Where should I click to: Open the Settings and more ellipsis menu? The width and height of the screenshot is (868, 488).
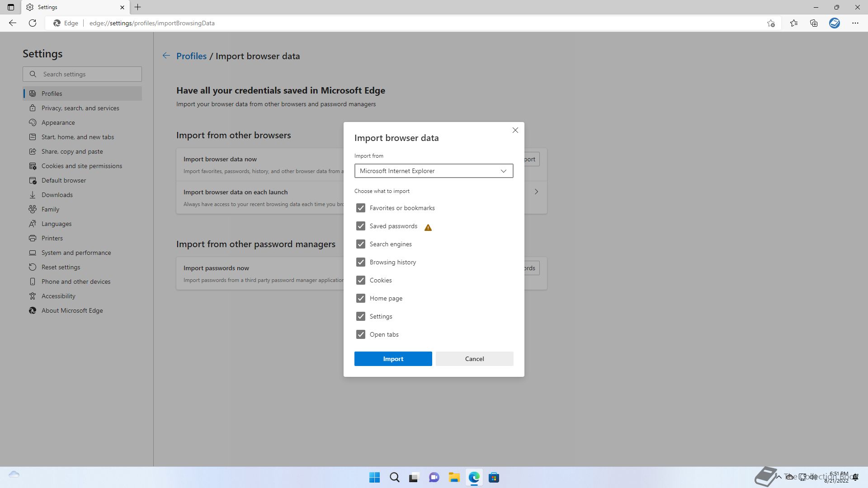click(855, 23)
